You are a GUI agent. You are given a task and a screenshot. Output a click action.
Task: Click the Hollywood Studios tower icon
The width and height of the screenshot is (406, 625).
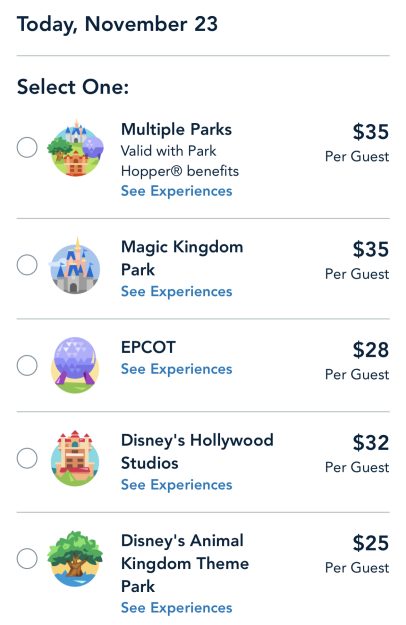click(75, 458)
